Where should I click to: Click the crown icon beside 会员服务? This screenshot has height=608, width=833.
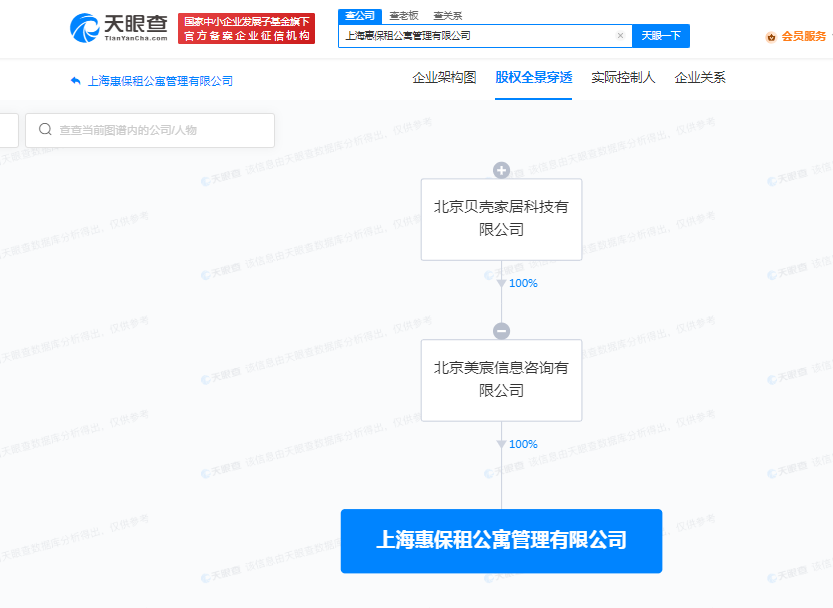pyautogui.click(x=771, y=37)
